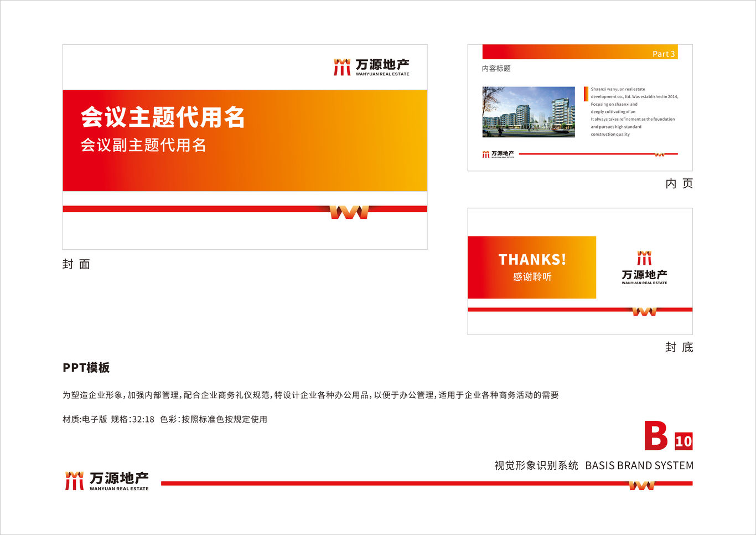Screen dimensions: 756x535
Task: Click the W ribbon emblem on the back cover slide
Action: (644, 311)
